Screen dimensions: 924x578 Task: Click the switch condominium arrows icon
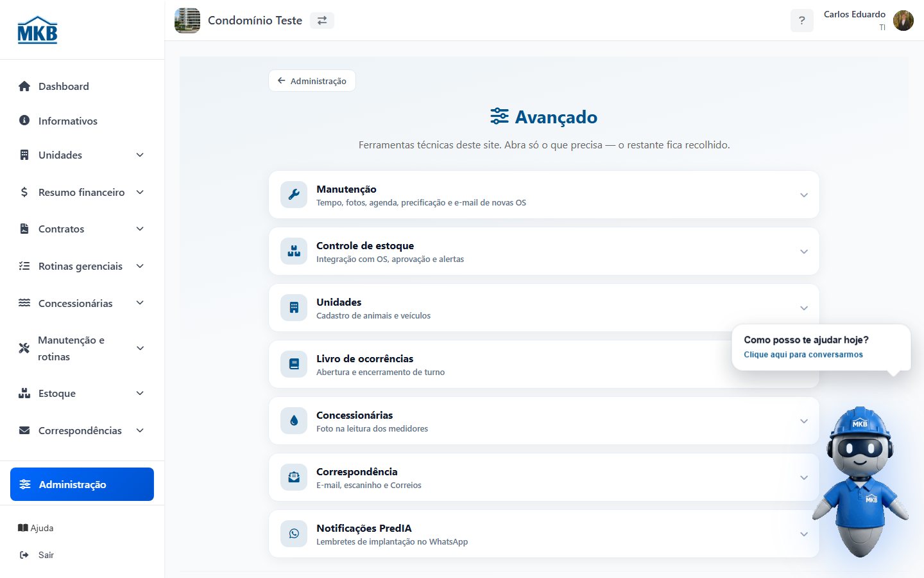322,21
